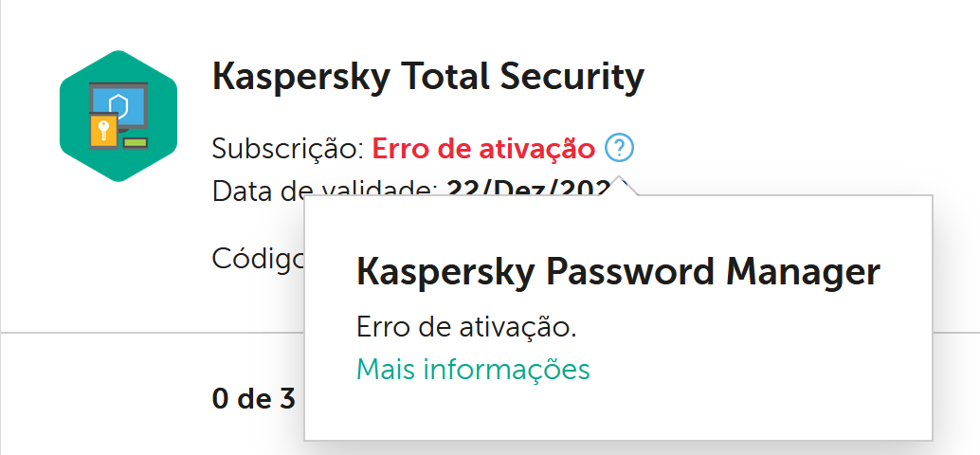Click the red Erro de ativação status text
Screen dimensions: 980x455
[483, 150]
